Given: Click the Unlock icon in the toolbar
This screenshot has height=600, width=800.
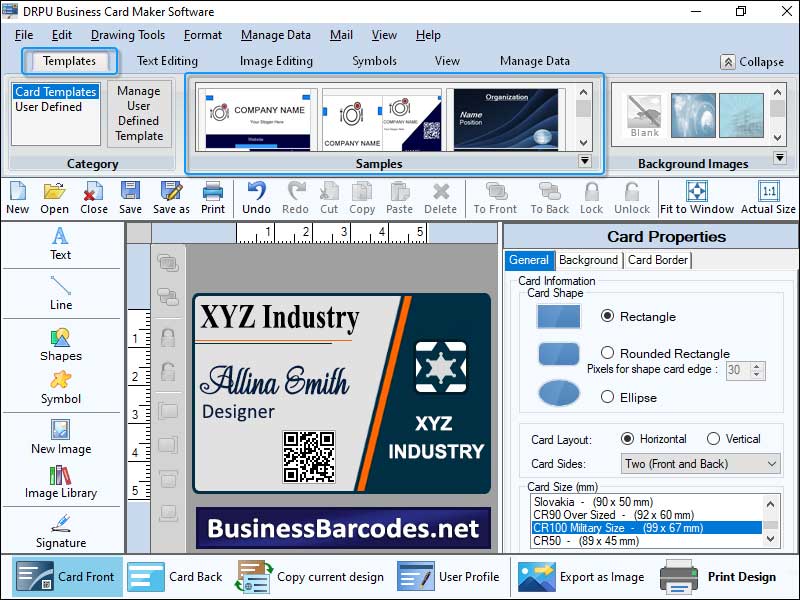Looking at the screenshot, I should click(x=632, y=197).
